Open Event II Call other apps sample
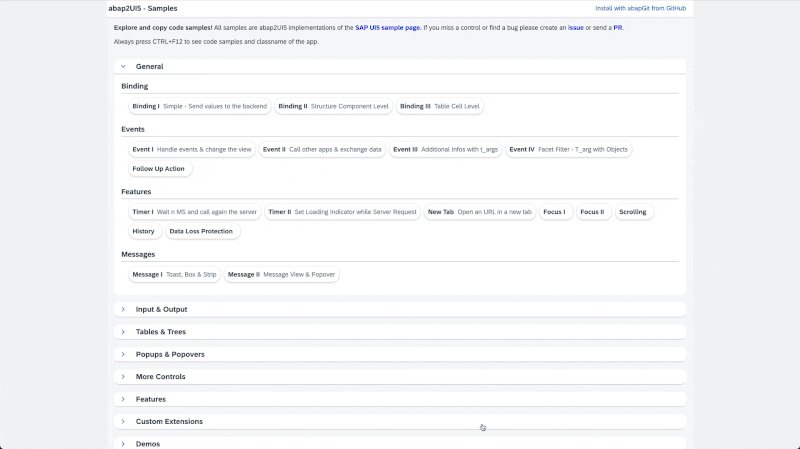Image resolution: width=800 pixels, height=449 pixels. [322, 149]
